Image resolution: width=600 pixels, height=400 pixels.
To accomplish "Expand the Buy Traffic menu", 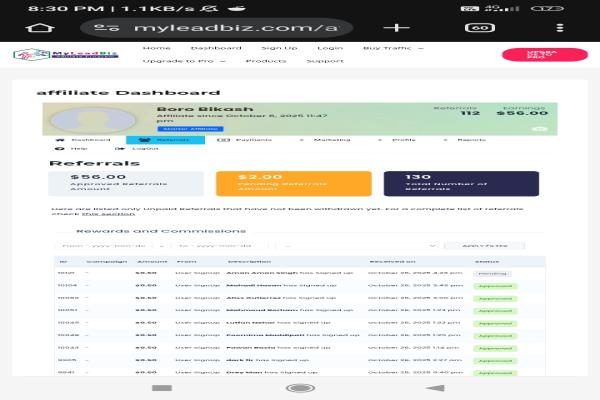I will (392, 47).
